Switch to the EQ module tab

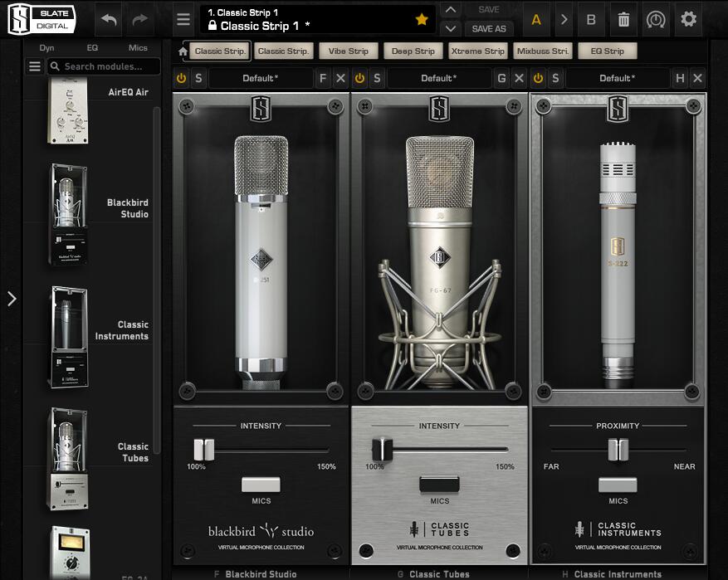(x=92, y=48)
